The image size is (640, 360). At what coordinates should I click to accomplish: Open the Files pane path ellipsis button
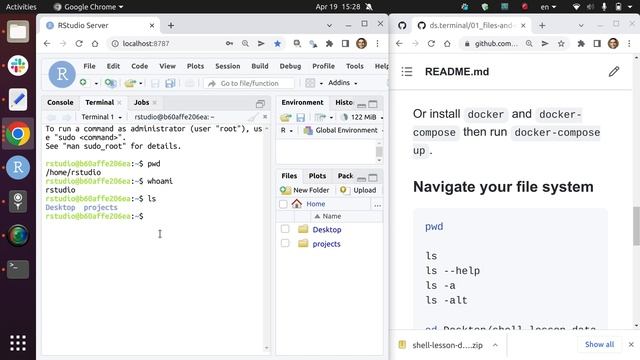coord(378,204)
